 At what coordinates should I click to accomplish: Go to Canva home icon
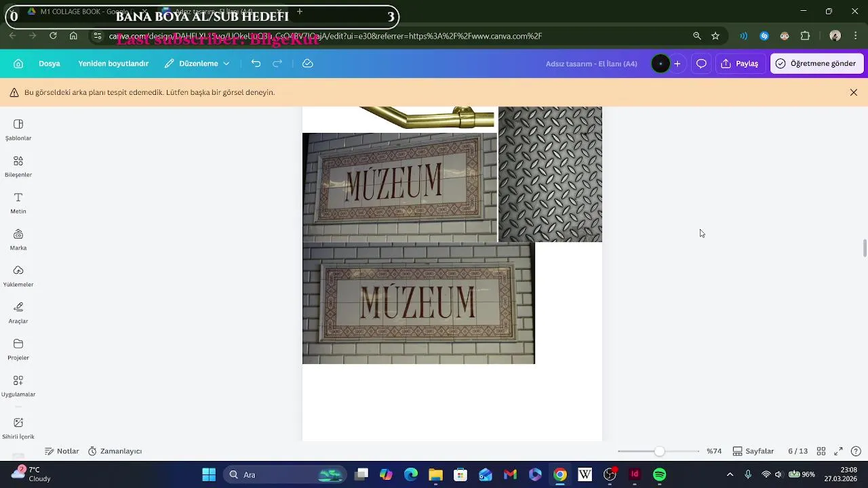18,64
